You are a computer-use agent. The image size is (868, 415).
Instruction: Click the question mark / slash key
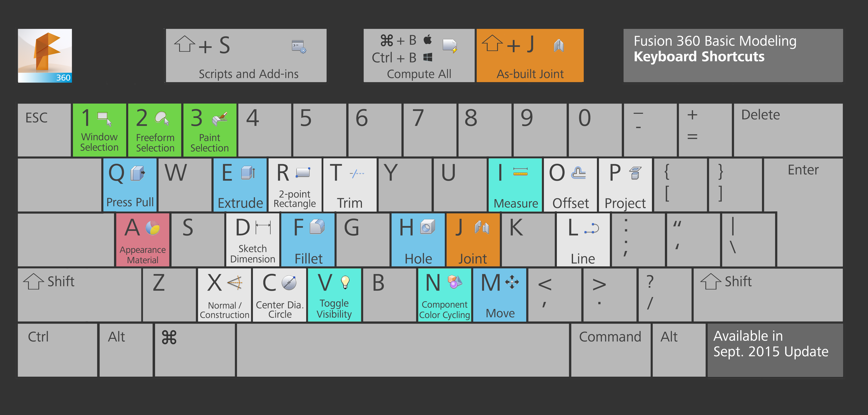tap(665, 295)
